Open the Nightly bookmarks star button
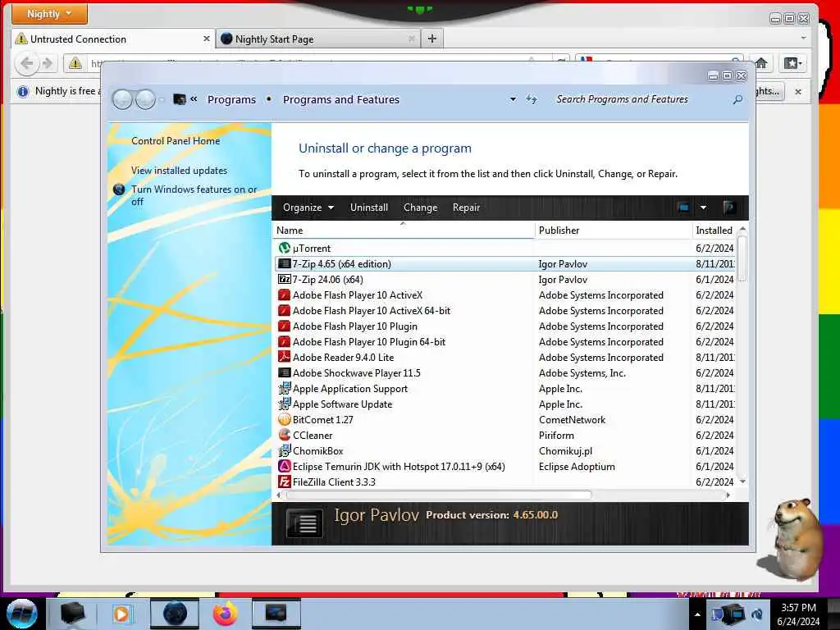Image resolution: width=840 pixels, height=630 pixels. click(x=792, y=63)
